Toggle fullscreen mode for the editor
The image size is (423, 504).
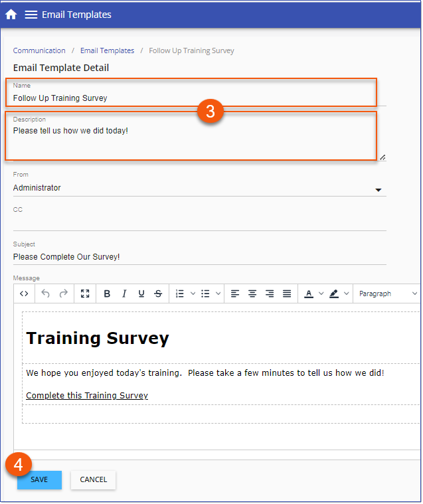pyautogui.click(x=85, y=294)
